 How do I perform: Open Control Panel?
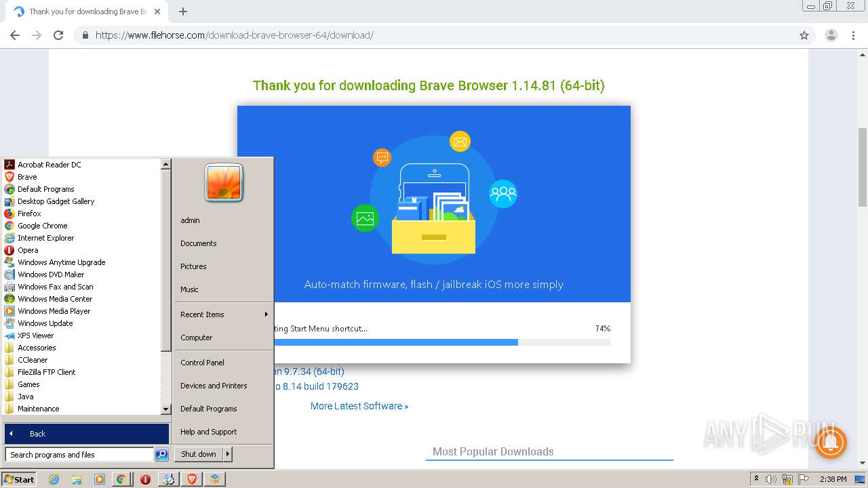click(202, 363)
